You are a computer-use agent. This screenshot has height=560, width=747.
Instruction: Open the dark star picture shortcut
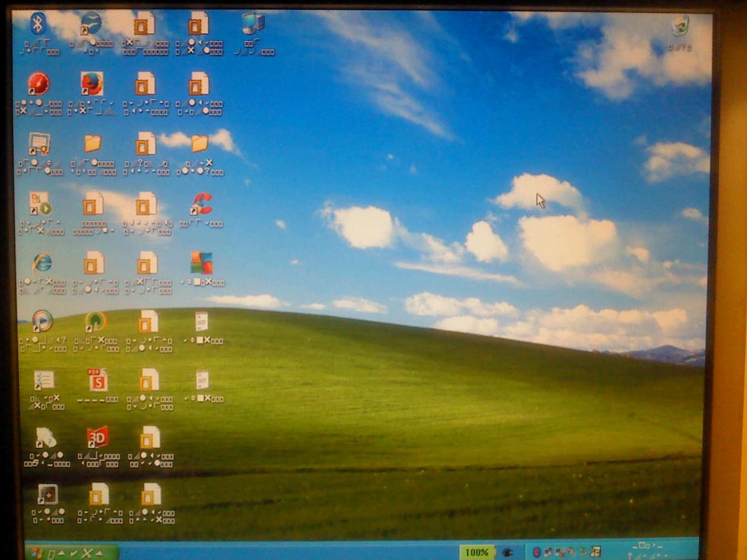pyautogui.click(x=47, y=495)
